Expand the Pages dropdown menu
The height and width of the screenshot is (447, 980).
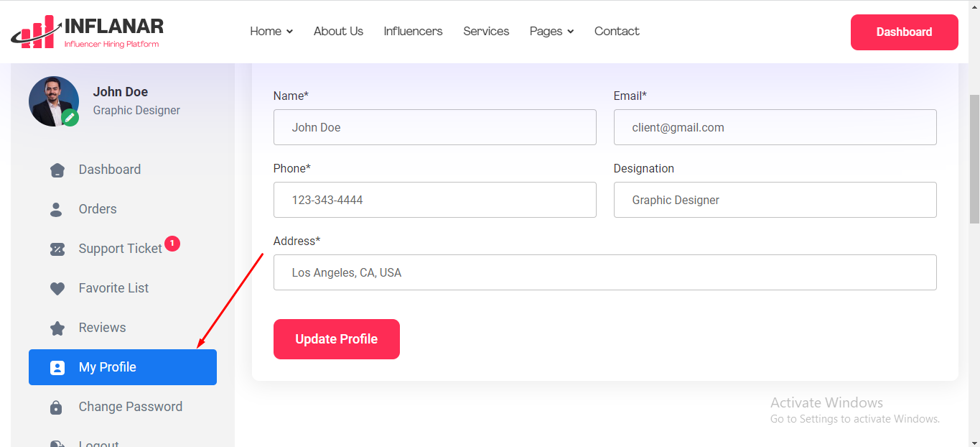coord(551,32)
